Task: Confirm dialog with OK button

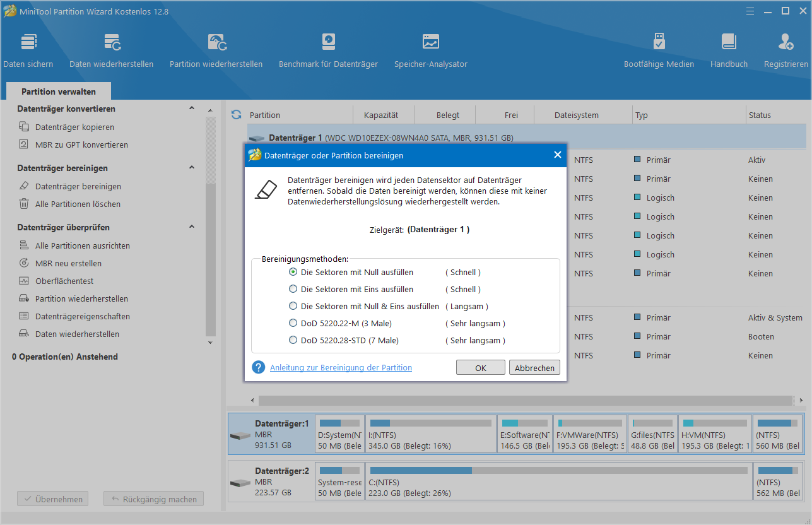Action: coord(481,368)
